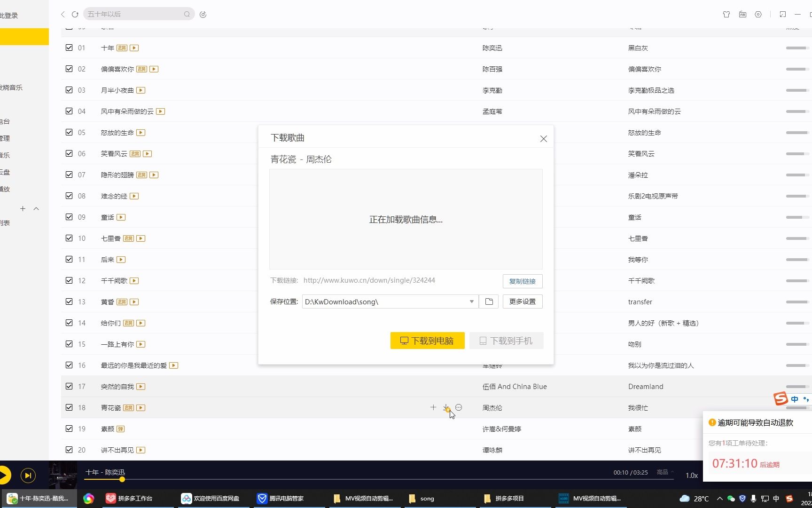Refresh the page with the reload icon
The height and width of the screenshot is (508, 812).
pyautogui.click(x=75, y=14)
